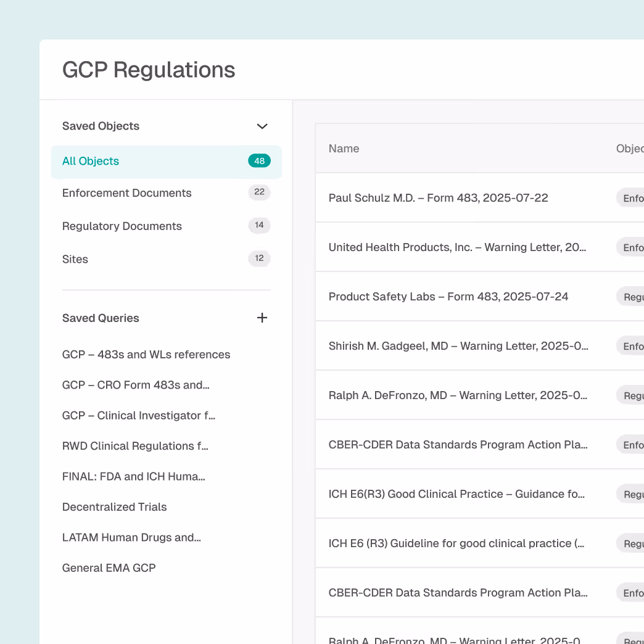The width and height of the screenshot is (644, 644).
Task: Click the 22 badge next to Enforcement Documents
Action: (x=259, y=192)
